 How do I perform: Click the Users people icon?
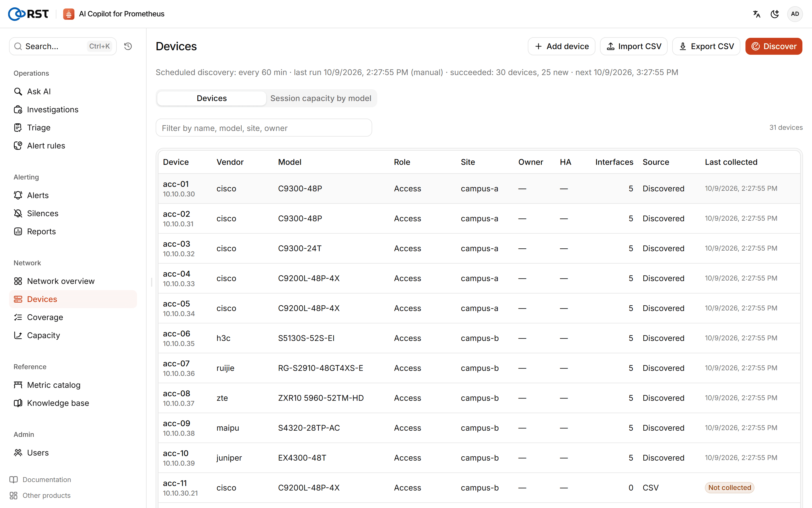point(18,453)
